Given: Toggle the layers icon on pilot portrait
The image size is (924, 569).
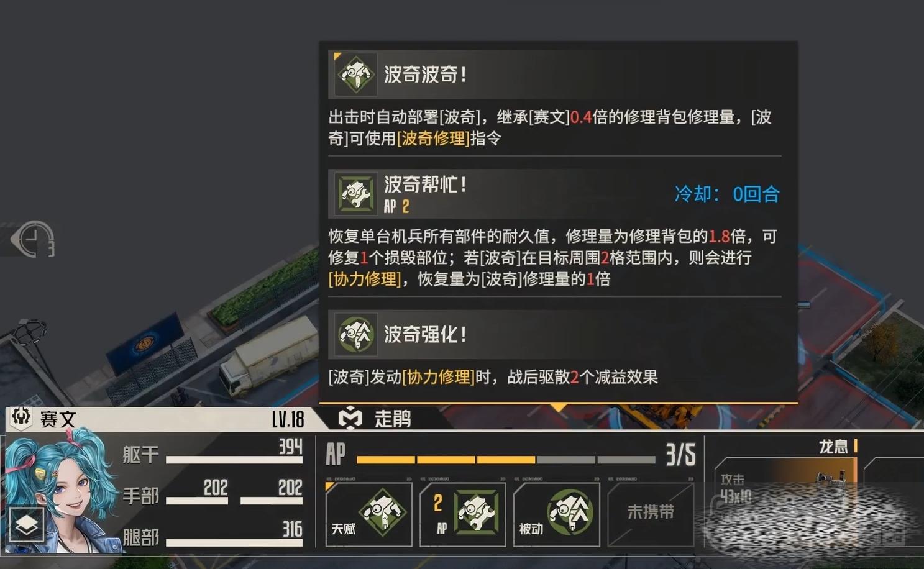Looking at the screenshot, I should [x=26, y=526].
